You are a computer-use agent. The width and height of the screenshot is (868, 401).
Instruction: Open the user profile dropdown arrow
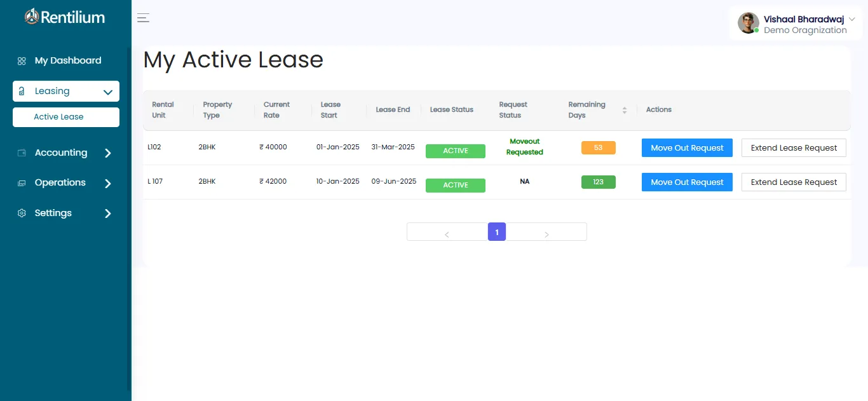coord(852,20)
